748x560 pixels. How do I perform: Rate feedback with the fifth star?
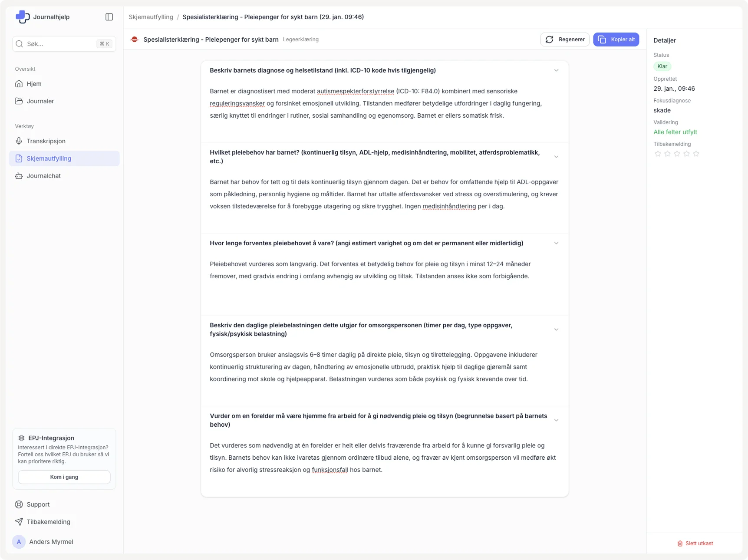(x=696, y=154)
